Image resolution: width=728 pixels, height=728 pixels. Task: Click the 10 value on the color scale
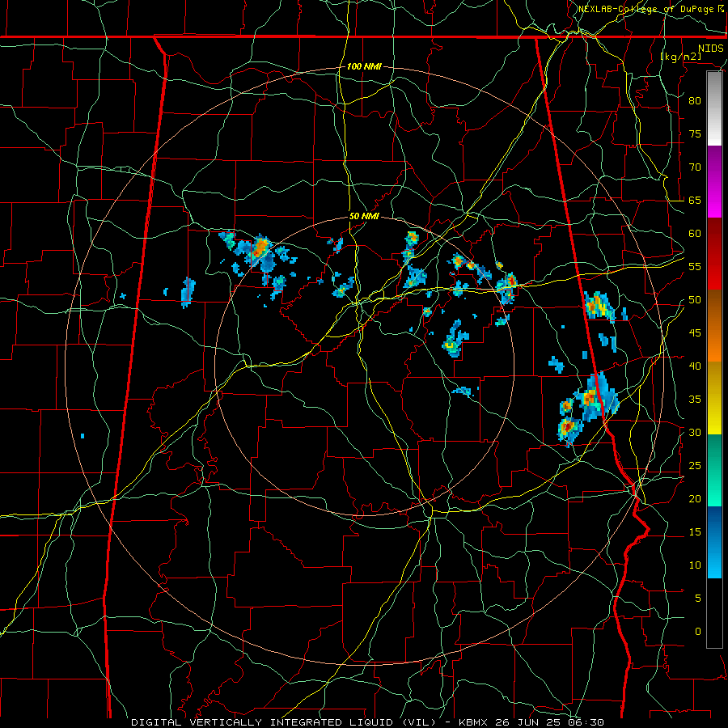tap(695, 565)
